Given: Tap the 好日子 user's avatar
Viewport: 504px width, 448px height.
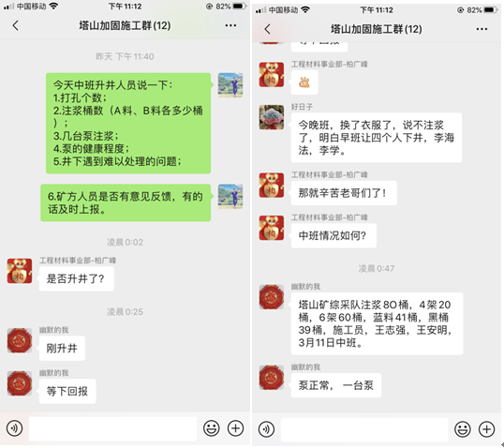Looking at the screenshot, I should click(272, 117).
